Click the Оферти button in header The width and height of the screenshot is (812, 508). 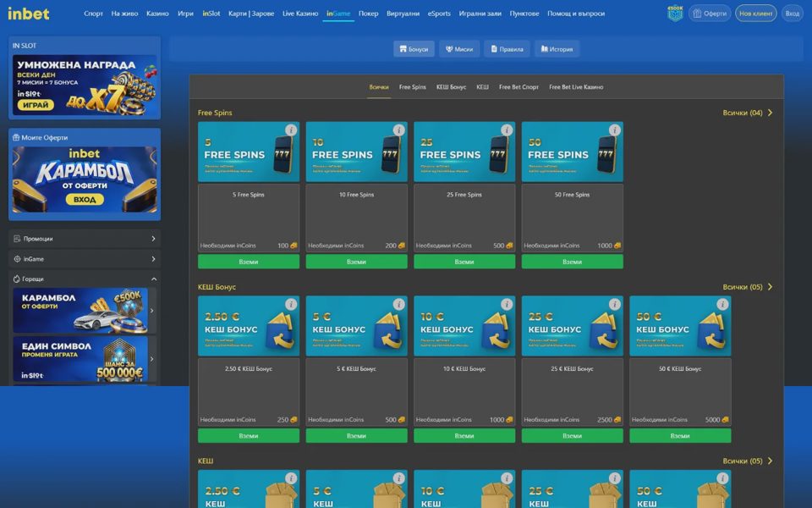tap(710, 14)
